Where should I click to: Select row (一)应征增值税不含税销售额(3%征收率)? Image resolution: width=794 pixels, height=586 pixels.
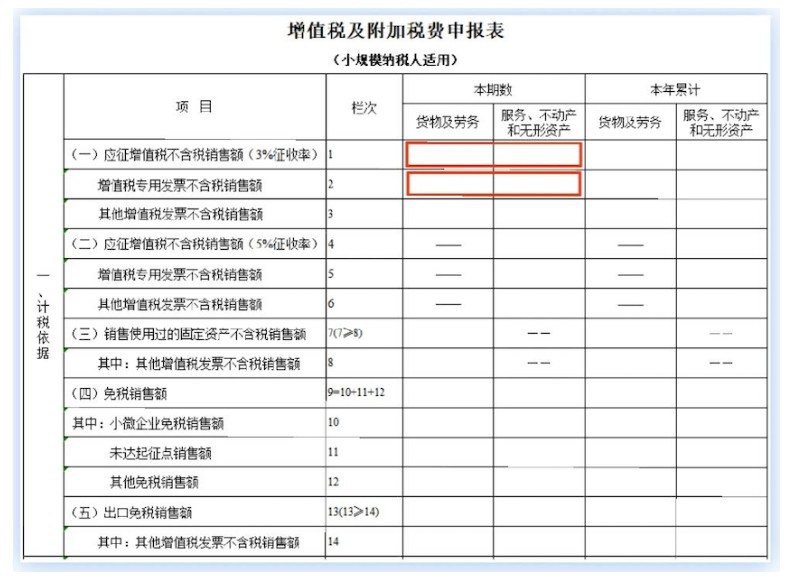(x=194, y=154)
